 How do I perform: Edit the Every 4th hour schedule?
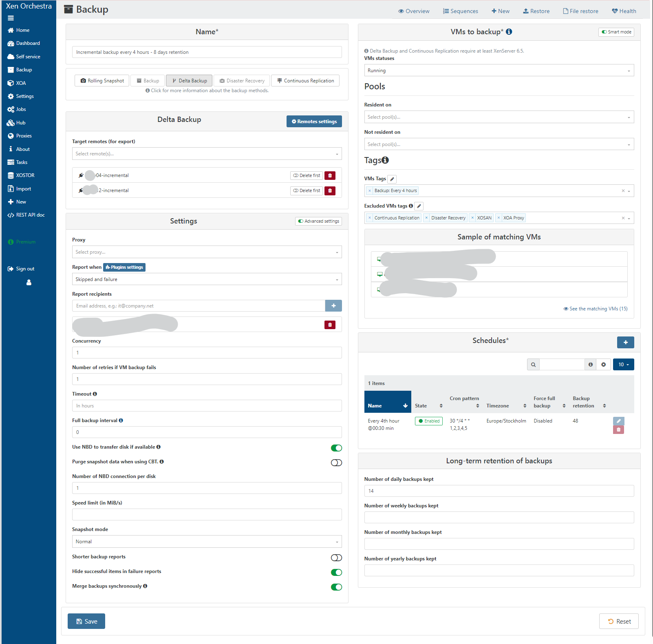[x=618, y=421]
